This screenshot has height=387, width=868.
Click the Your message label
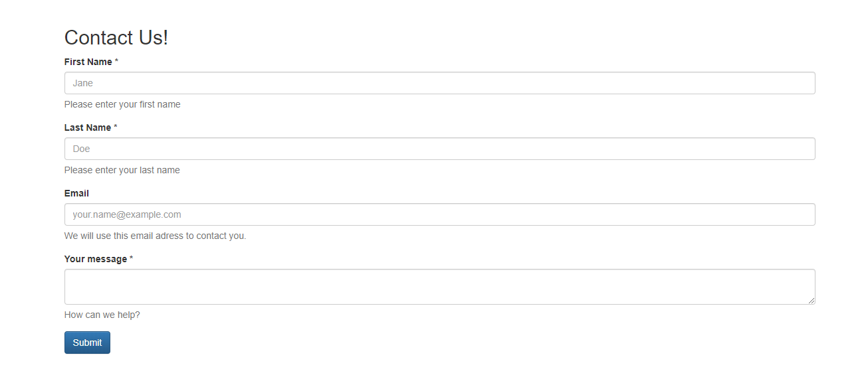[x=96, y=259]
